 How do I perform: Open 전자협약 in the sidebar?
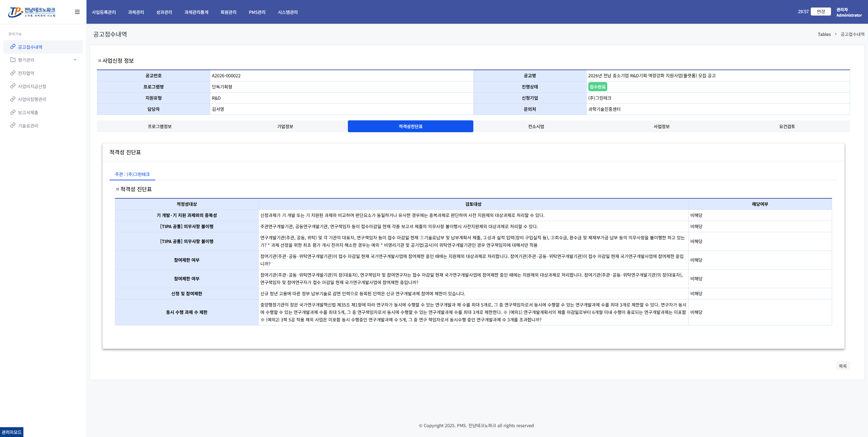pyautogui.click(x=26, y=73)
